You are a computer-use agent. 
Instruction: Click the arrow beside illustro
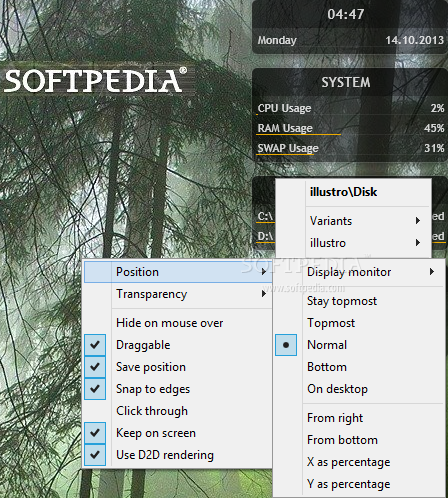(418, 242)
